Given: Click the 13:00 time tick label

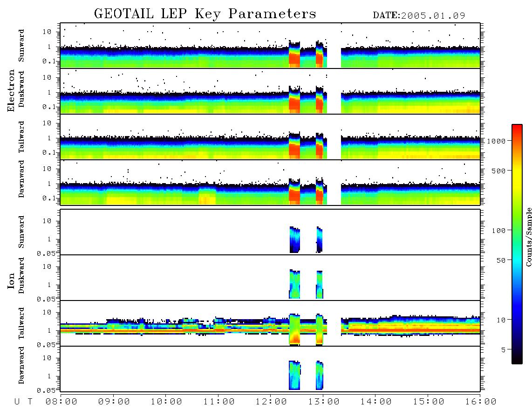Looking at the screenshot, I should [x=324, y=402].
